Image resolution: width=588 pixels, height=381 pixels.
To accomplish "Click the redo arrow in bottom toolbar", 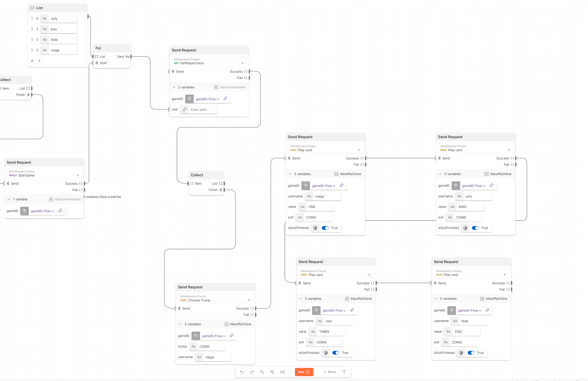I will [252, 372].
